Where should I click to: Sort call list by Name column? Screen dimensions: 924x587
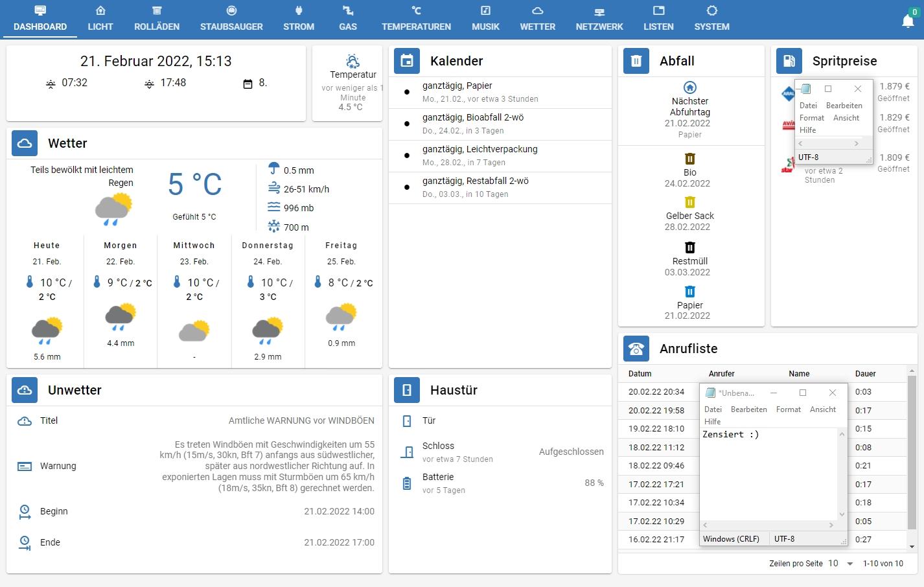pos(799,374)
